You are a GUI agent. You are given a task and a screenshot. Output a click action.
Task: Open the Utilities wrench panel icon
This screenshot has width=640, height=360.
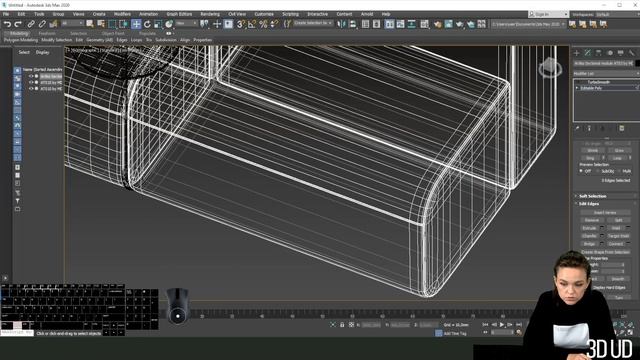631,53
